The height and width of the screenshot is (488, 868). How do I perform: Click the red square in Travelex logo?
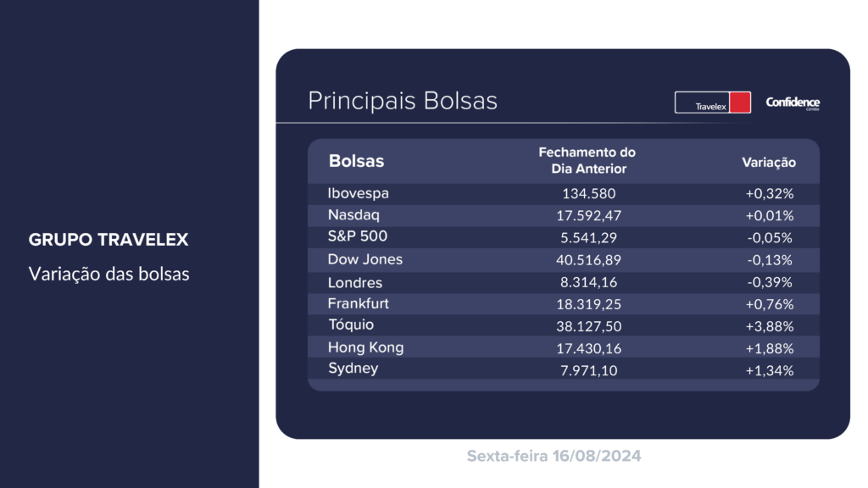click(x=740, y=103)
